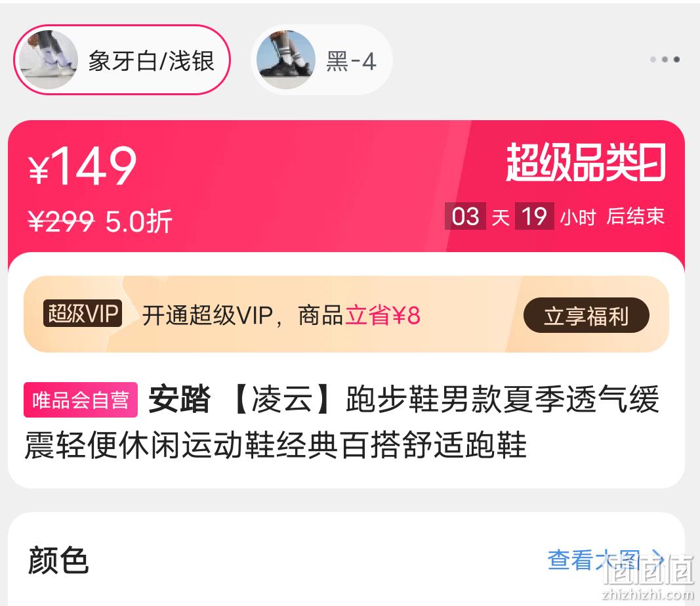Tap the 超级VIP badge
The width and height of the screenshot is (700, 606).
[83, 313]
